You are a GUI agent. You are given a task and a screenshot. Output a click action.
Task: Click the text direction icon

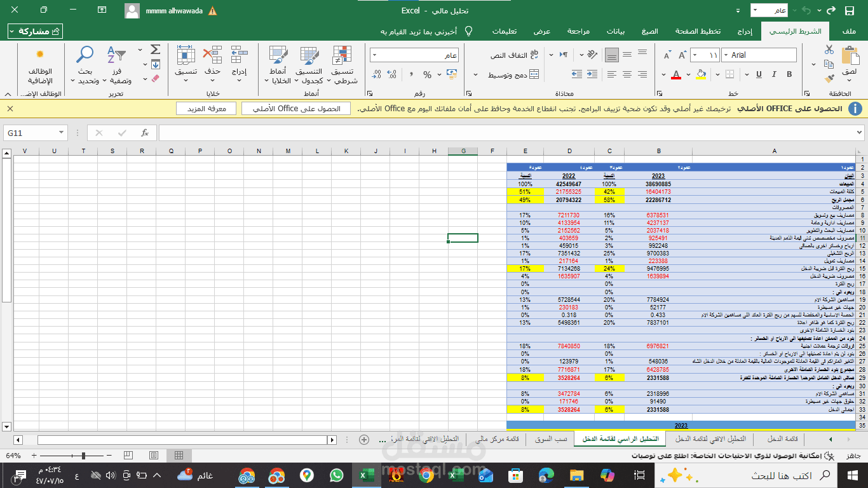point(564,55)
